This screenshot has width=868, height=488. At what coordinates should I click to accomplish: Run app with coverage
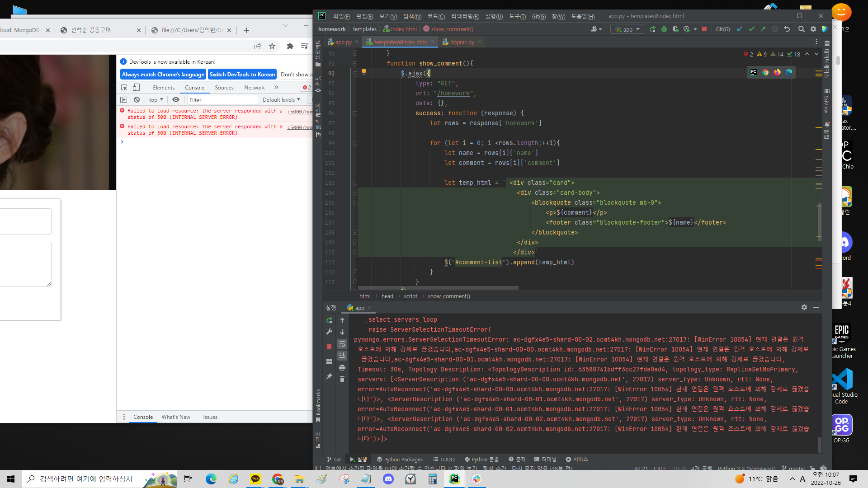click(675, 29)
